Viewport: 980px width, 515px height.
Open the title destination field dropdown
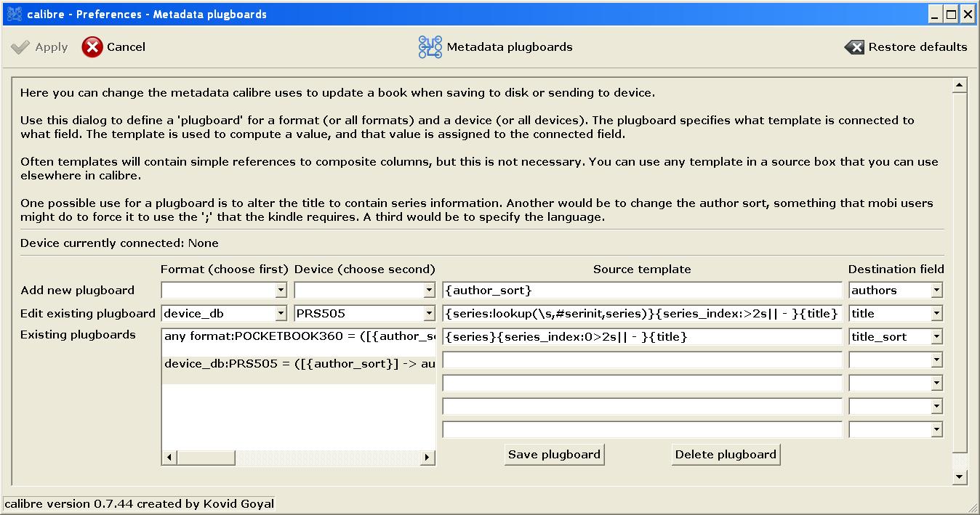[936, 314]
